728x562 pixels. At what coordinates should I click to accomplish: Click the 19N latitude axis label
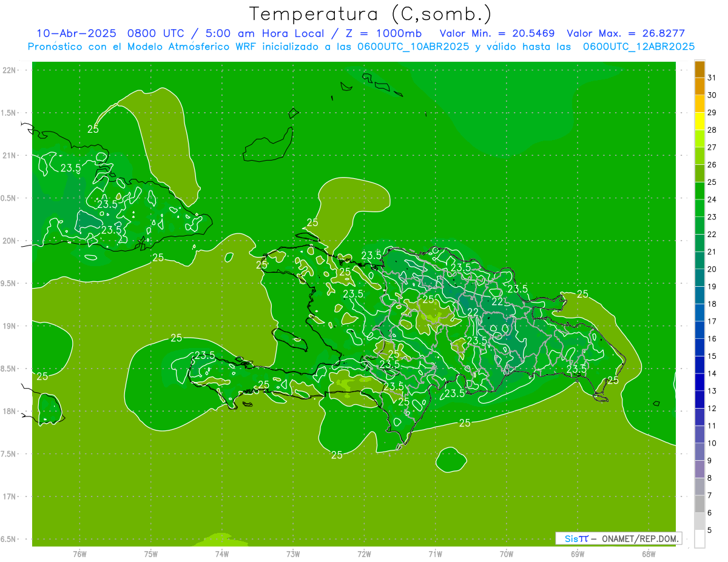10,326
